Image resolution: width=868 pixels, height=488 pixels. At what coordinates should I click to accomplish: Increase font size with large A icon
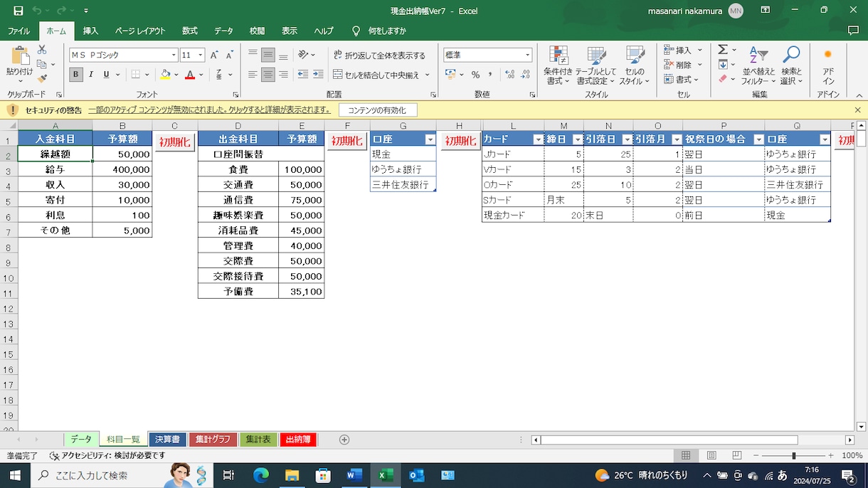(214, 55)
